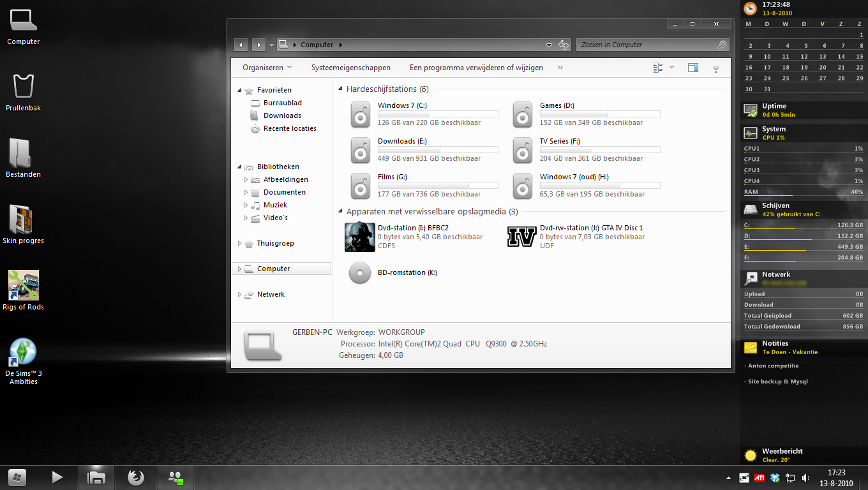Expand the Muziek library node
Viewport: 868px width, 490px height.
click(246, 205)
